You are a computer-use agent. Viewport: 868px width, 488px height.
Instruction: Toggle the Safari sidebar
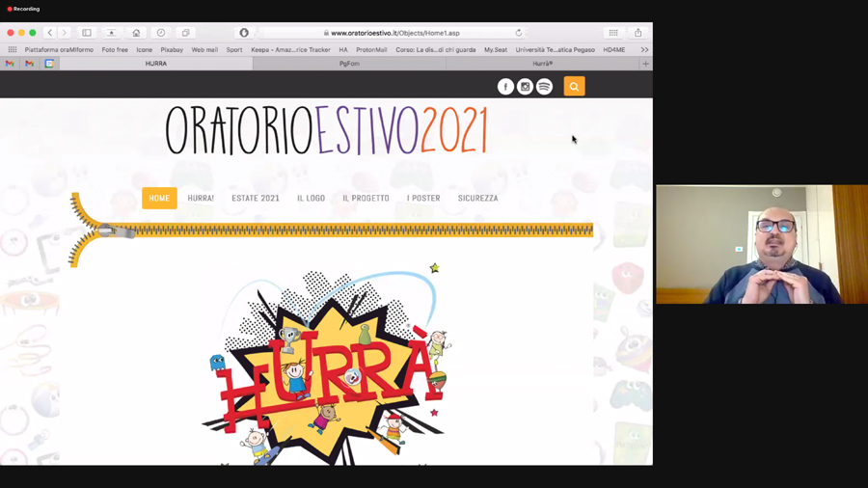point(87,33)
